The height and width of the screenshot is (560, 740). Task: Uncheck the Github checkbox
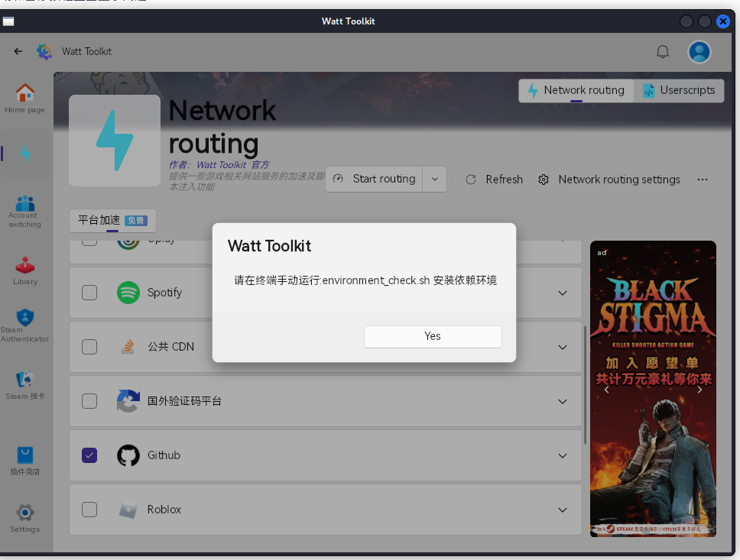coord(89,455)
